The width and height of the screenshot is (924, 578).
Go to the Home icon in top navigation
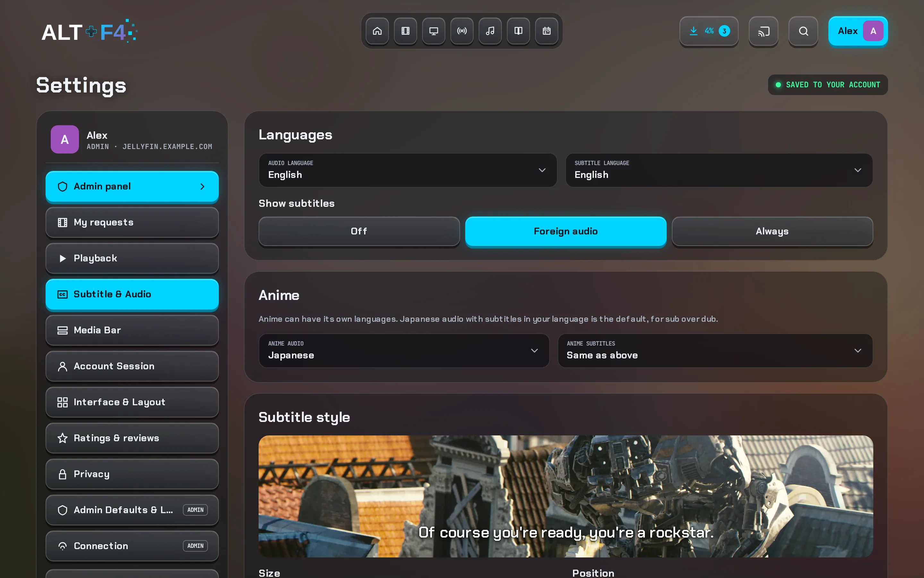(377, 31)
